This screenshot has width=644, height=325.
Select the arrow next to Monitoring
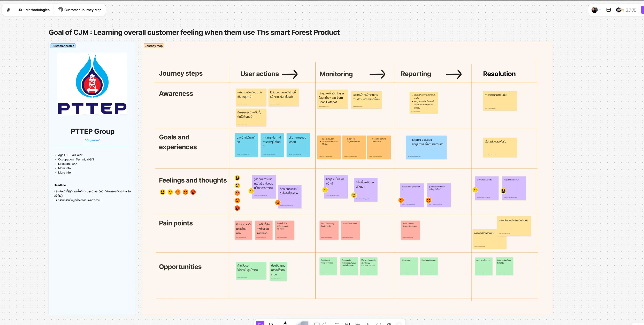[x=378, y=74]
